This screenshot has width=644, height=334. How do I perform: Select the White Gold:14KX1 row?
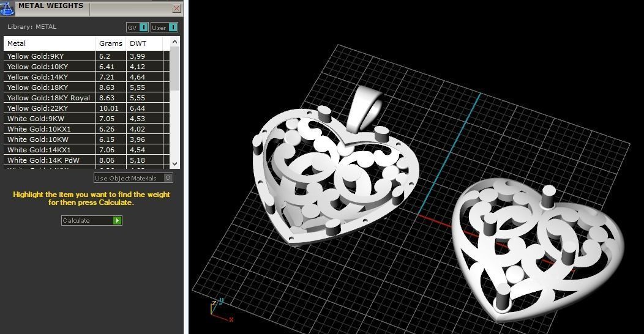(x=87, y=150)
